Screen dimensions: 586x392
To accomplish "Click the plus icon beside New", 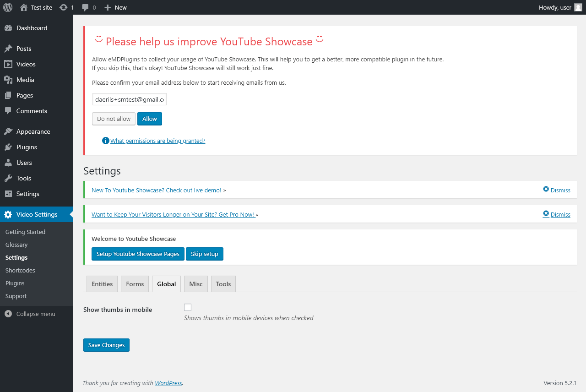I will pos(108,7).
